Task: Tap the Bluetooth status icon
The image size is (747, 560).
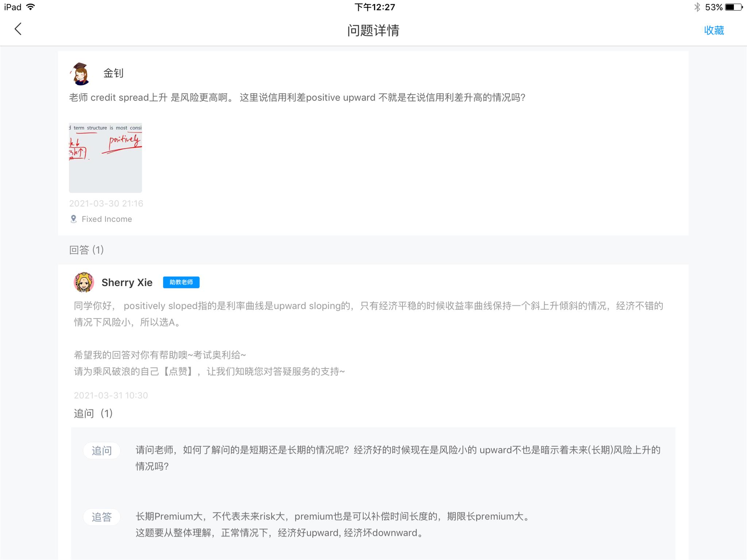Action: pyautogui.click(x=697, y=7)
